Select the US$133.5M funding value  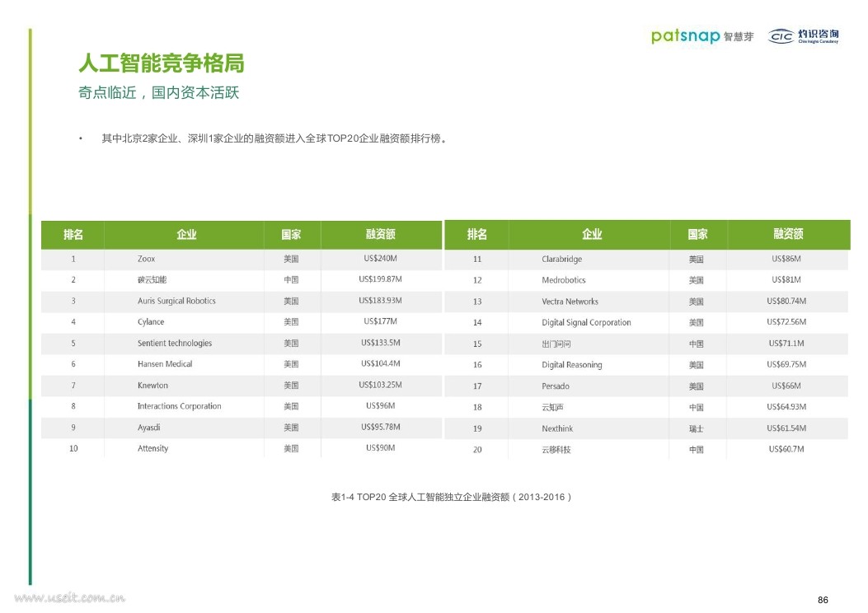click(x=380, y=343)
